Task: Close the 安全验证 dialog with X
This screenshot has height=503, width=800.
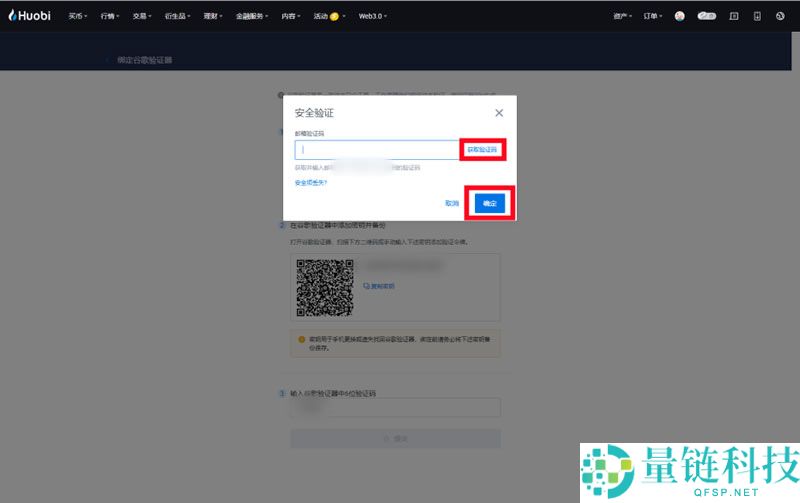Action: tap(499, 113)
